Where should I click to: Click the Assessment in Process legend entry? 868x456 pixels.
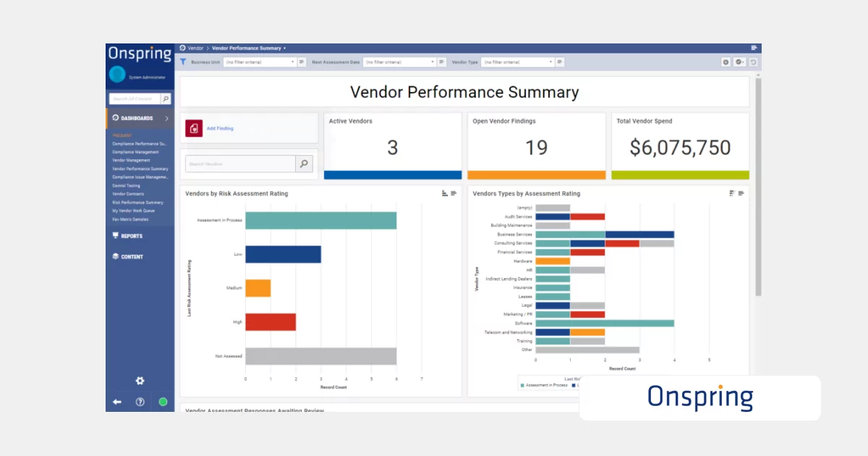click(544, 385)
